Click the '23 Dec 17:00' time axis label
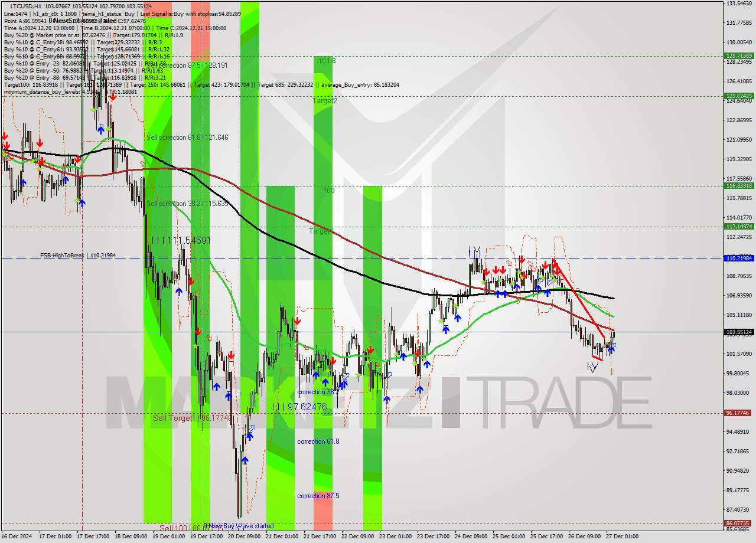This screenshot has height=543, width=756. click(x=433, y=537)
